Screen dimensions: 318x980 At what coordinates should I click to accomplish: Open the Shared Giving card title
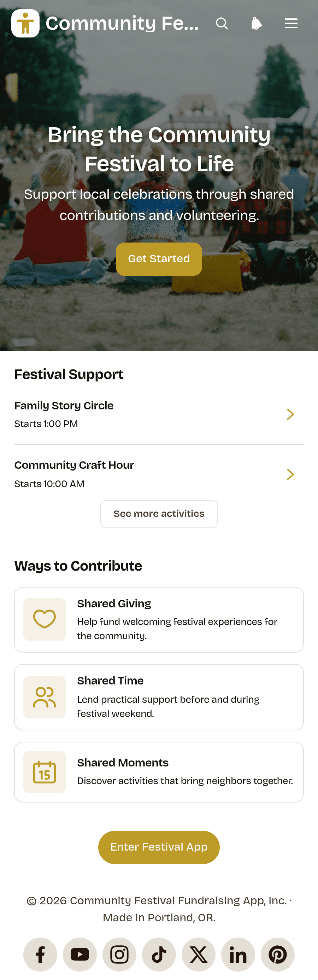coord(114,604)
